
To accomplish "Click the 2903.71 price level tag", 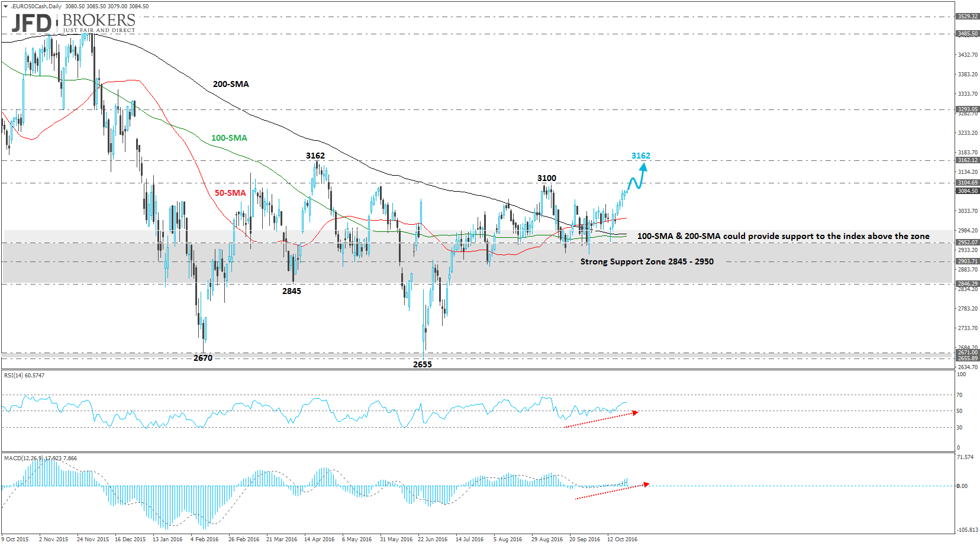I will (968, 261).
